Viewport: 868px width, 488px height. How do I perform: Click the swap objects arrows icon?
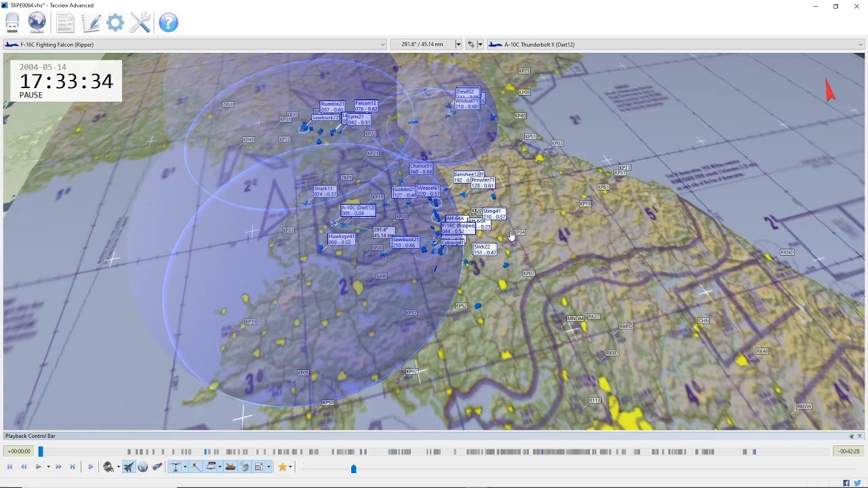(x=471, y=44)
